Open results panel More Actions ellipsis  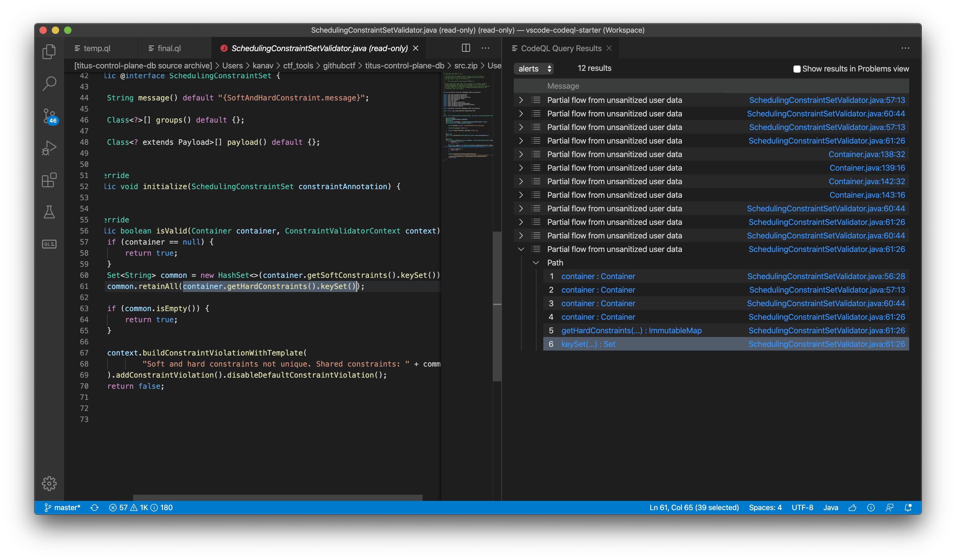[905, 48]
